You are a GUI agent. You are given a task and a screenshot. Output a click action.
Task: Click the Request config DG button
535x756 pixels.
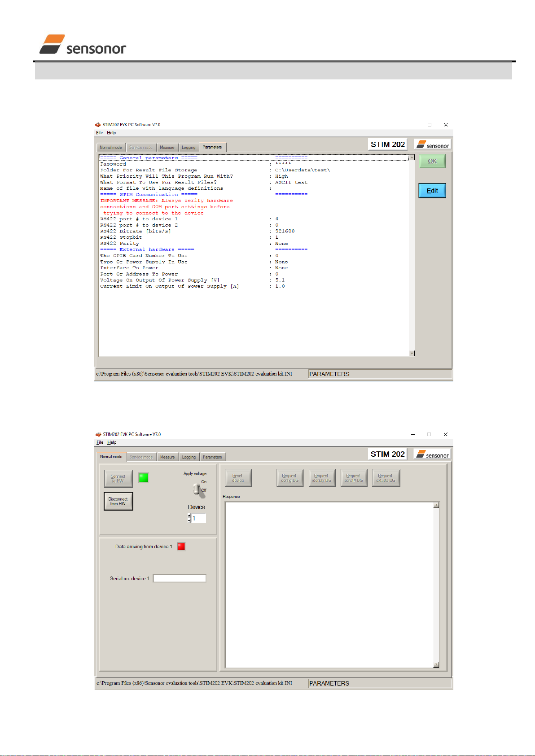[290, 478]
